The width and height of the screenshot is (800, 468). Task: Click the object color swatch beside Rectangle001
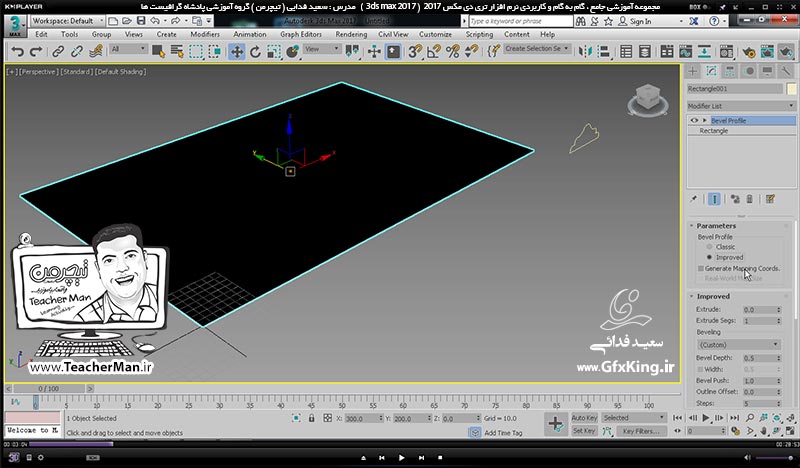pos(791,89)
